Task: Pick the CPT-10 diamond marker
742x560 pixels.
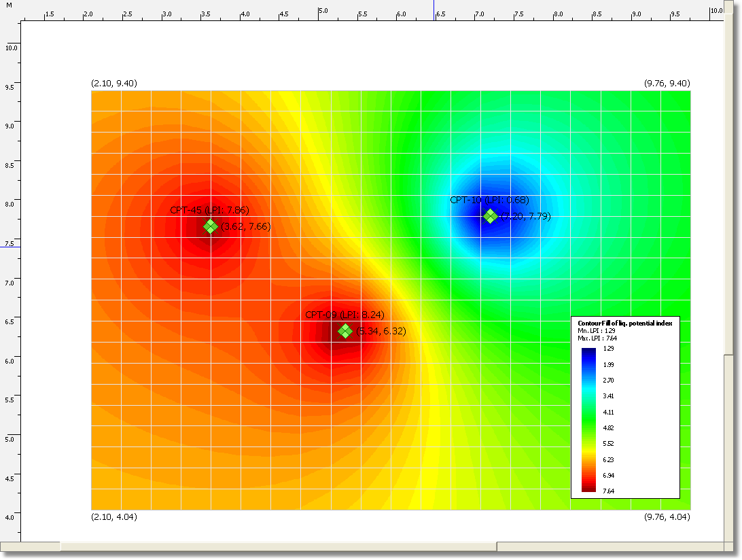Action: click(x=490, y=216)
